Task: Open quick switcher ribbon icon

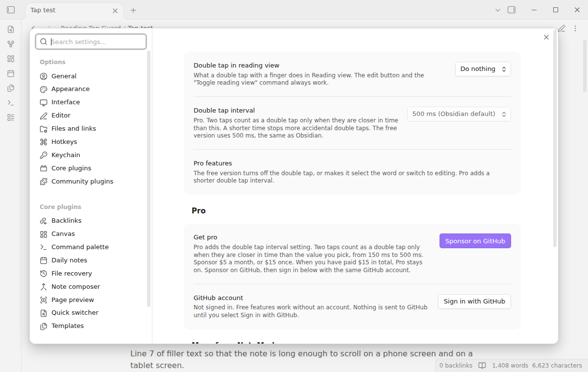Action: (x=11, y=29)
